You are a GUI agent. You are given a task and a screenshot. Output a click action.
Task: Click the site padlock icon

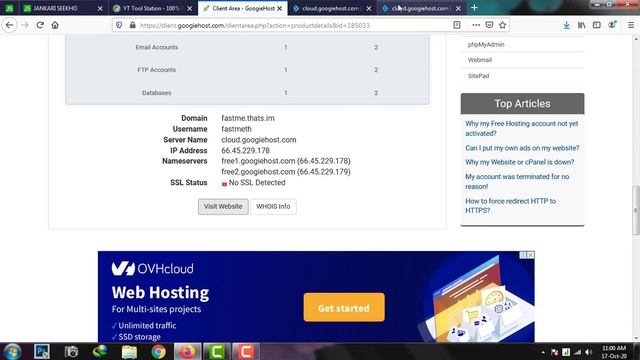tap(133, 25)
